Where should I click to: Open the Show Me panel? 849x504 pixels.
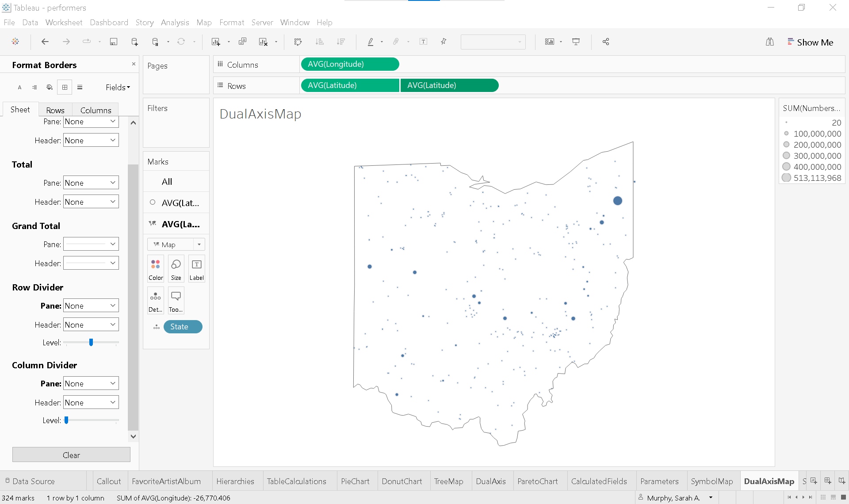(x=810, y=42)
